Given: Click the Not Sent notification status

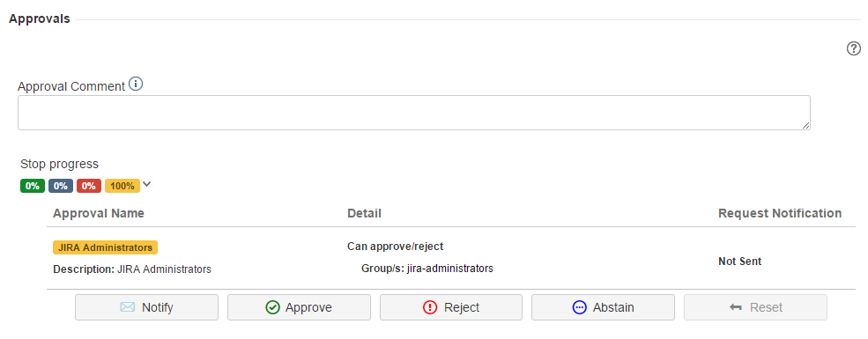Looking at the screenshot, I should [739, 261].
